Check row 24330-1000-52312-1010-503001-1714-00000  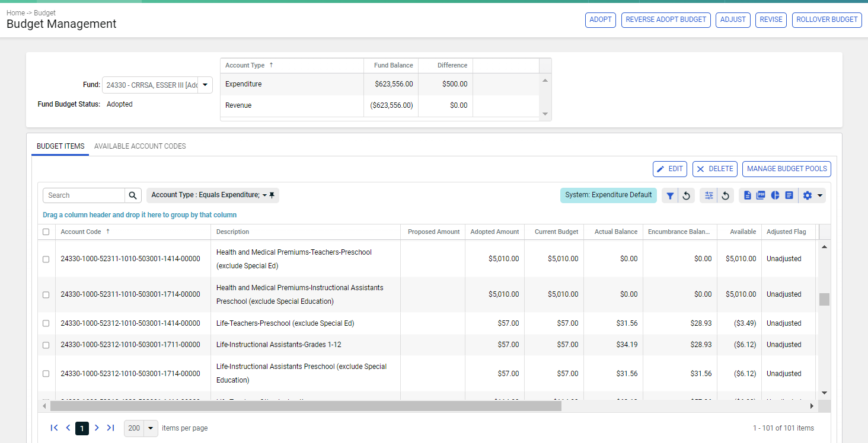(x=46, y=374)
